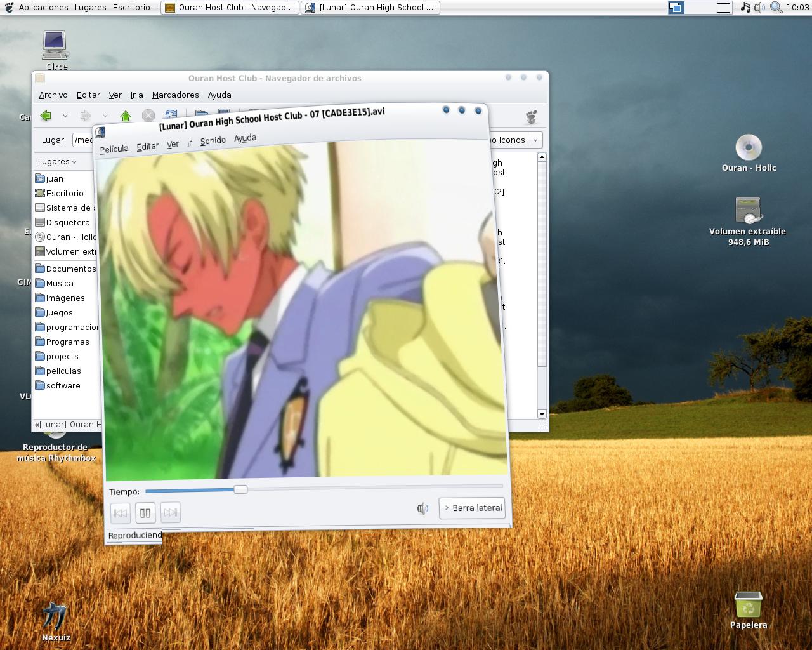This screenshot has height=650, width=812.
Task: Open the Ir menu in the player
Action: pos(189,143)
